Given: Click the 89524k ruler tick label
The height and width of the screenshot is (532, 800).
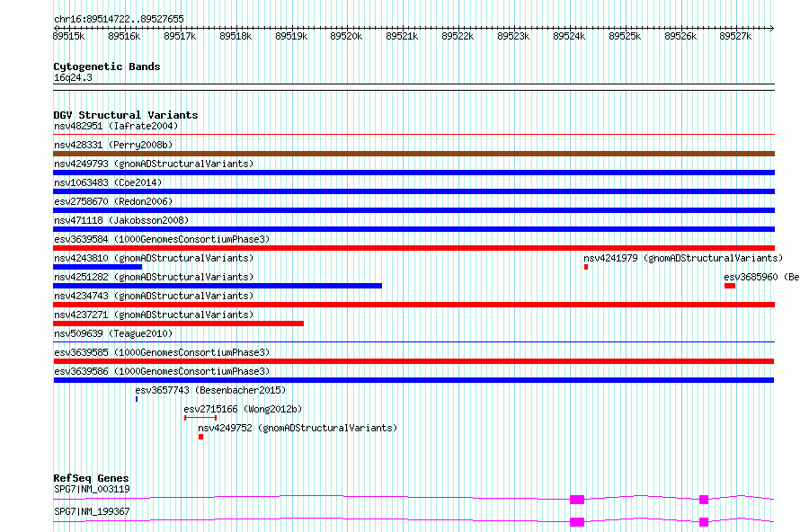Looking at the screenshot, I should point(569,36).
